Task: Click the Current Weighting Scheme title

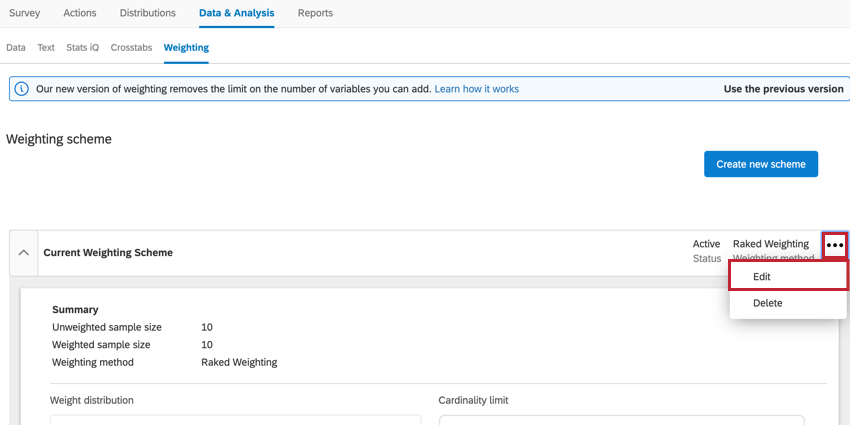Action: coord(108,253)
